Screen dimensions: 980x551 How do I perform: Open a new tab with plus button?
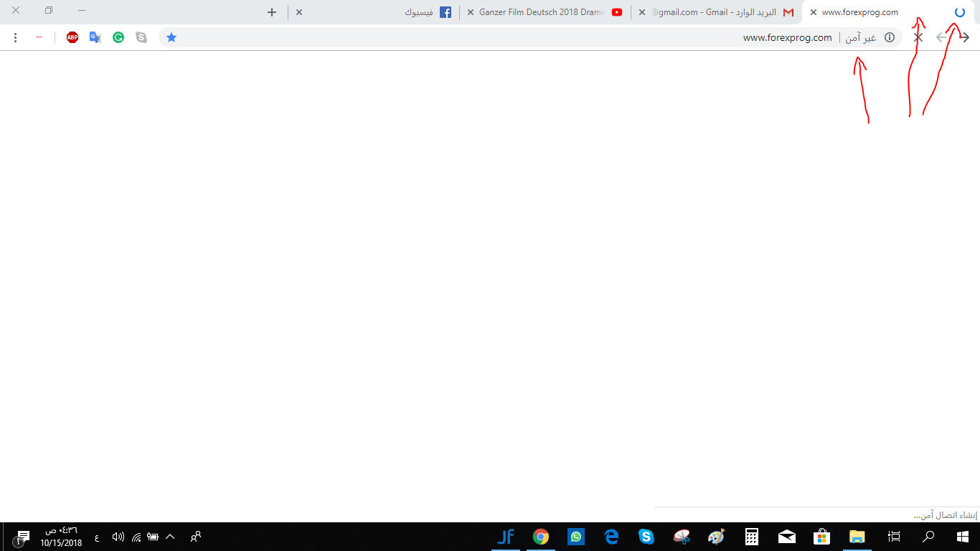click(272, 12)
